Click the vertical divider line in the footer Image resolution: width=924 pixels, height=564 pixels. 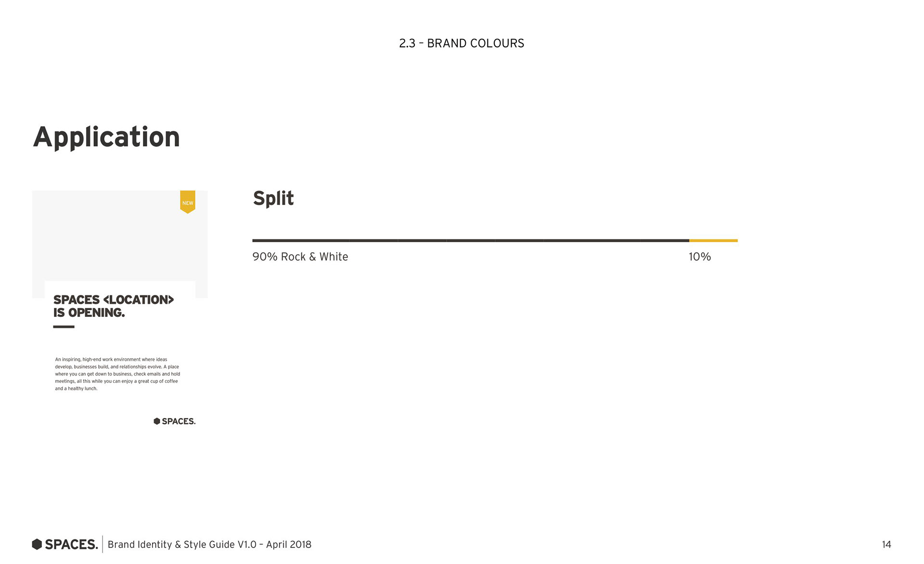coord(103,544)
